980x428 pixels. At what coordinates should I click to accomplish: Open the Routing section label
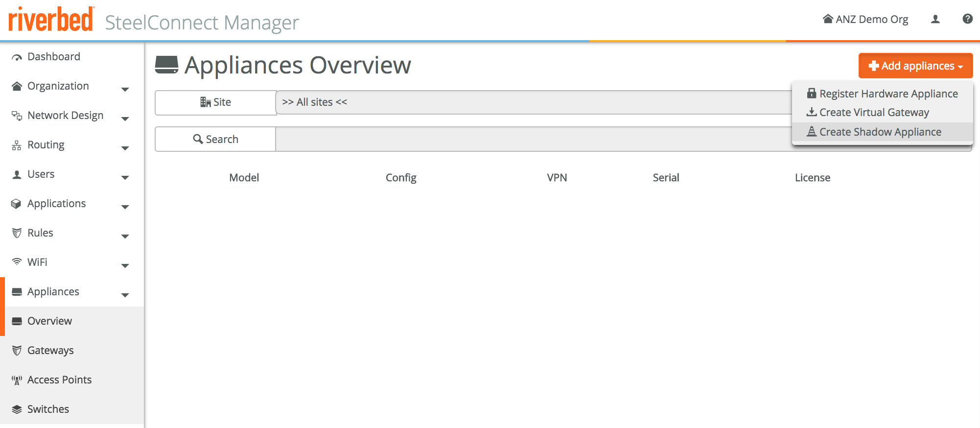click(x=46, y=145)
